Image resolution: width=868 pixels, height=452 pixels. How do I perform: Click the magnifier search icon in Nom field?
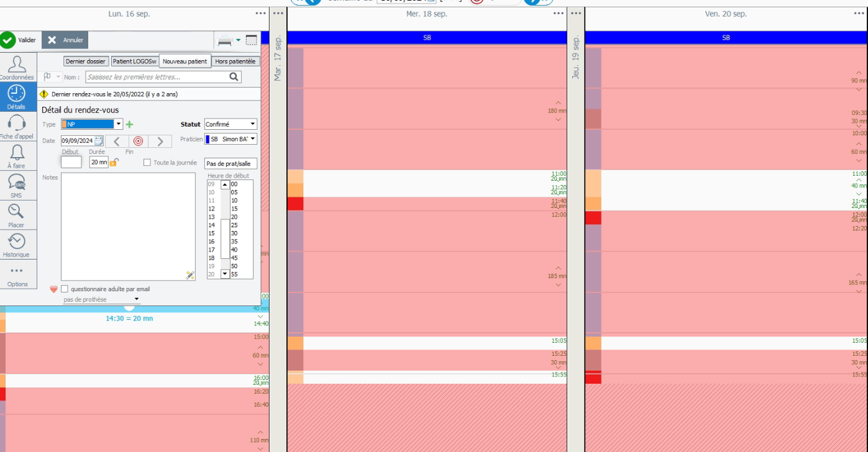[x=234, y=77]
